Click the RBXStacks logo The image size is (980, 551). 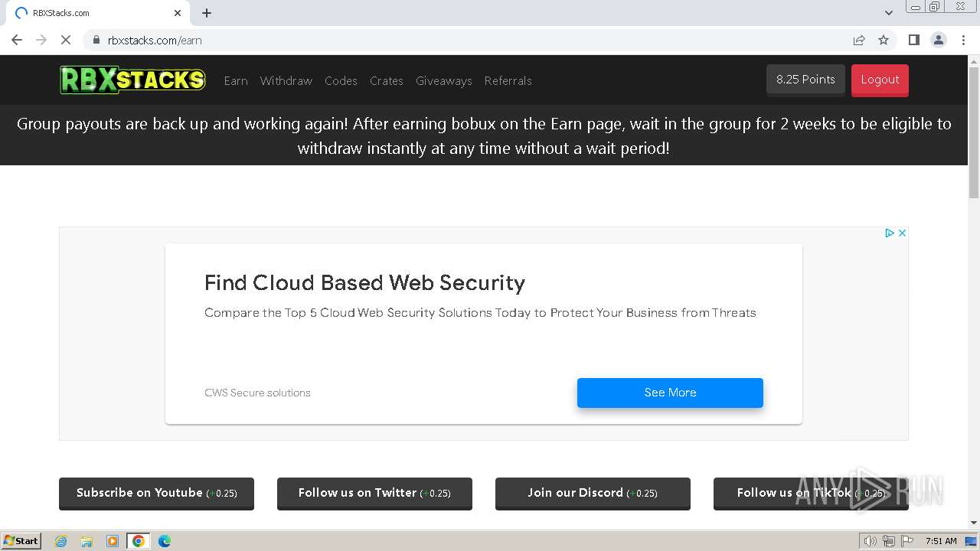(x=132, y=80)
